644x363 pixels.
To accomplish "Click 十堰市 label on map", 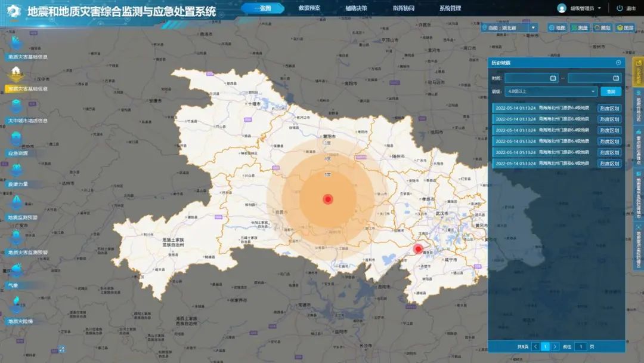I will pos(253,104).
